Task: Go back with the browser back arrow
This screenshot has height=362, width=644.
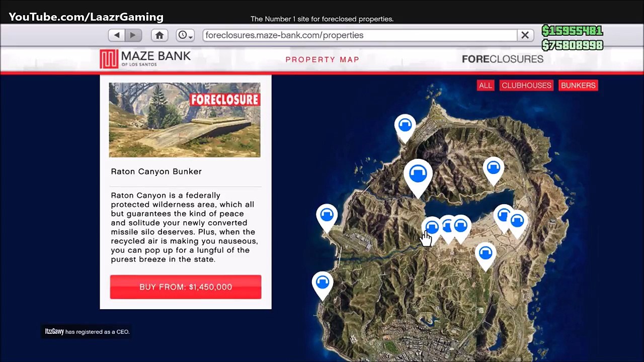Action: pos(117,35)
